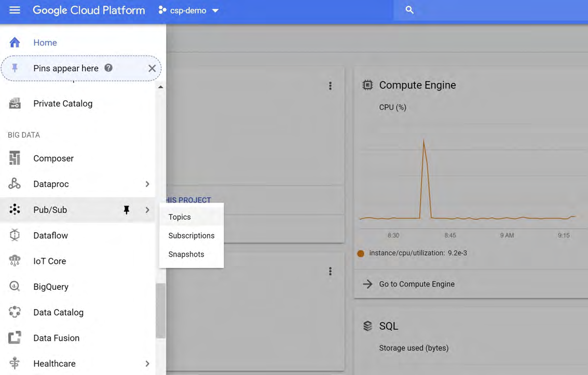Click the Compute Engine chip icon
588x375 pixels.
[x=367, y=85]
